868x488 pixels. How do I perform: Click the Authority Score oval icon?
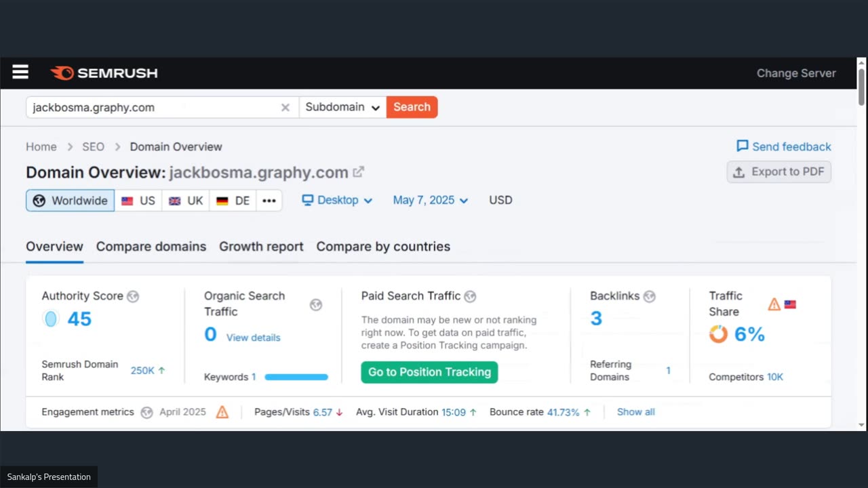[51, 319]
